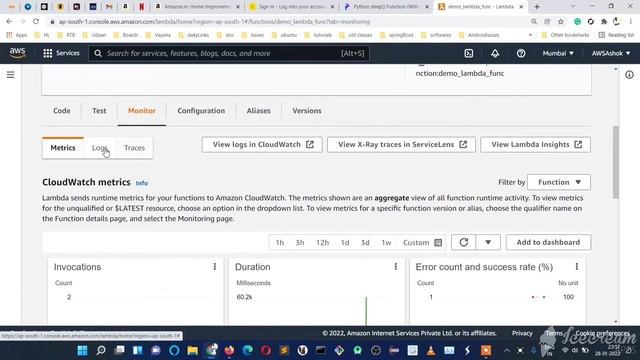Open the AWS help question-mark icon
The width and height of the screenshot is (640, 360).
pos(521,53)
